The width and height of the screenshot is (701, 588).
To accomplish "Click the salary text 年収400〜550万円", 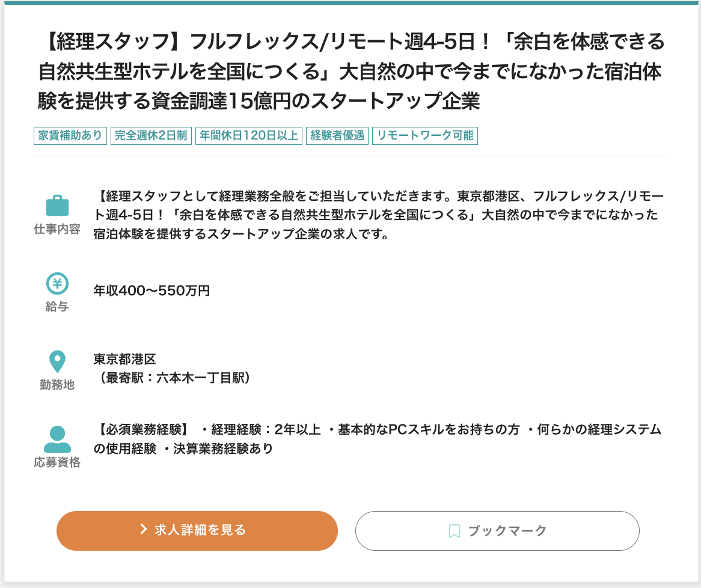I will click(x=152, y=291).
